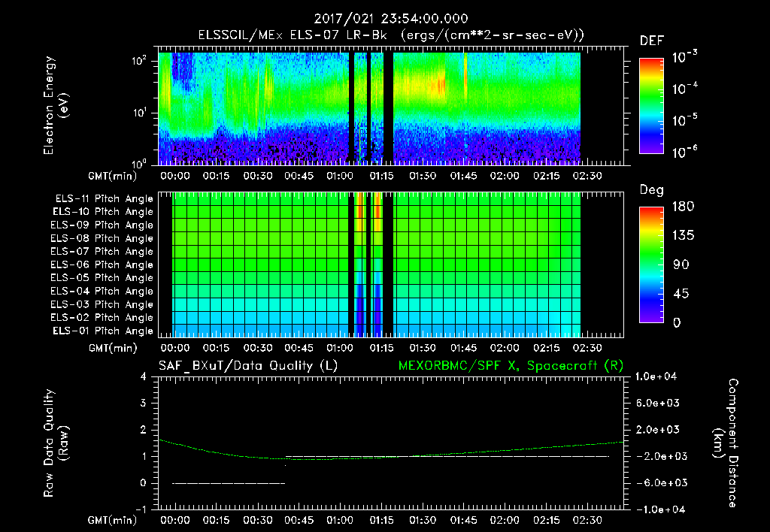Click the 180 tick on Deg scale
Viewport: 770px width, 532px height.
pos(683,207)
